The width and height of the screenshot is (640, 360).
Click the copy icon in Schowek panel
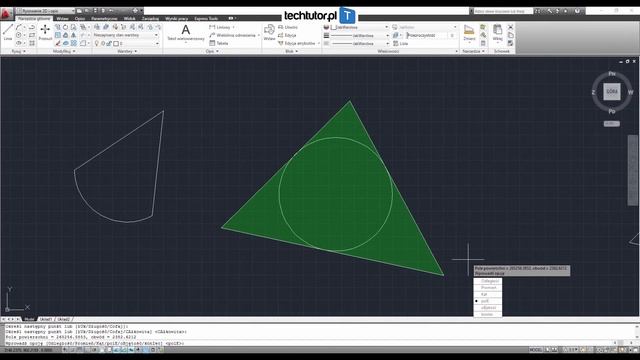point(510,35)
